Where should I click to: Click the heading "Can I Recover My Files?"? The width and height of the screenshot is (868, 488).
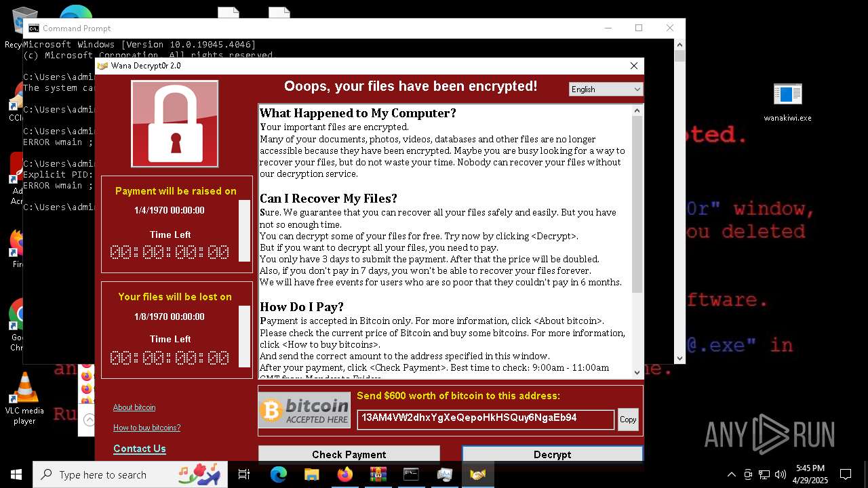(328, 199)
